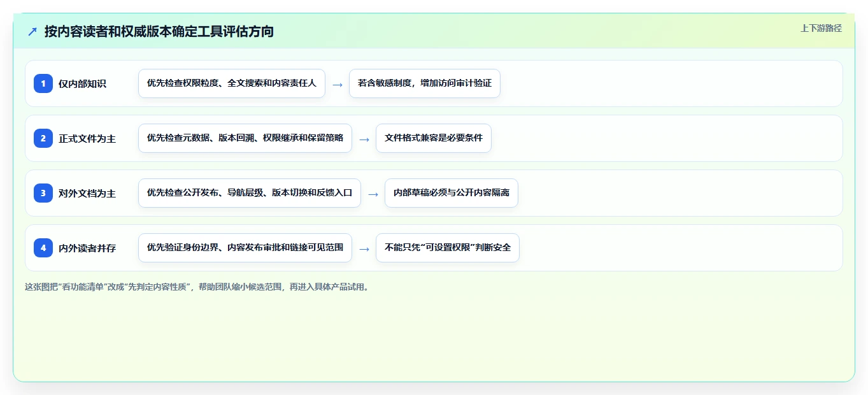
Task: Select the 对外文档为主 row label
Action: click(87, 193)
